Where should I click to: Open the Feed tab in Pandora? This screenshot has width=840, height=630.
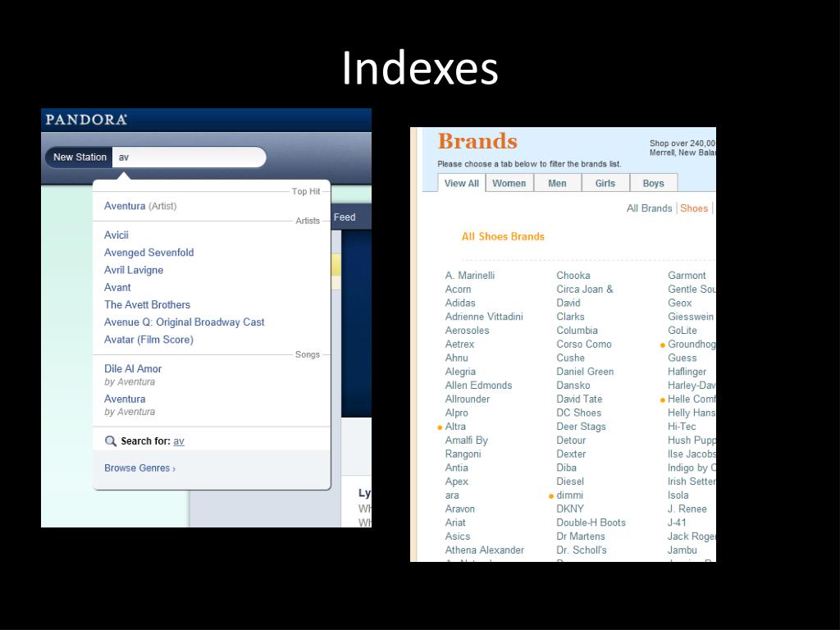click(x=345, y=217)
